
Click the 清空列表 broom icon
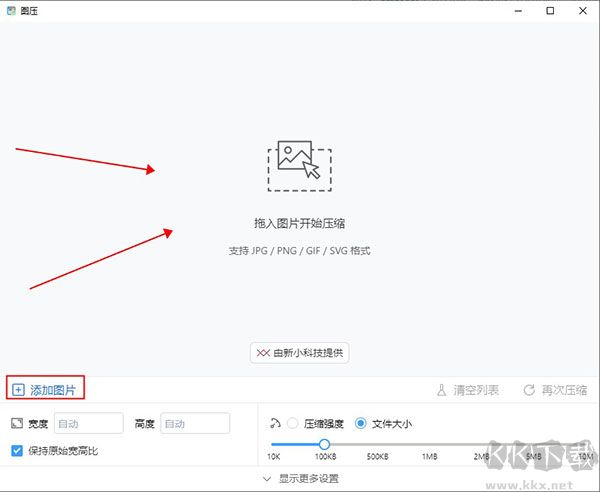click(x=441, y=390)
